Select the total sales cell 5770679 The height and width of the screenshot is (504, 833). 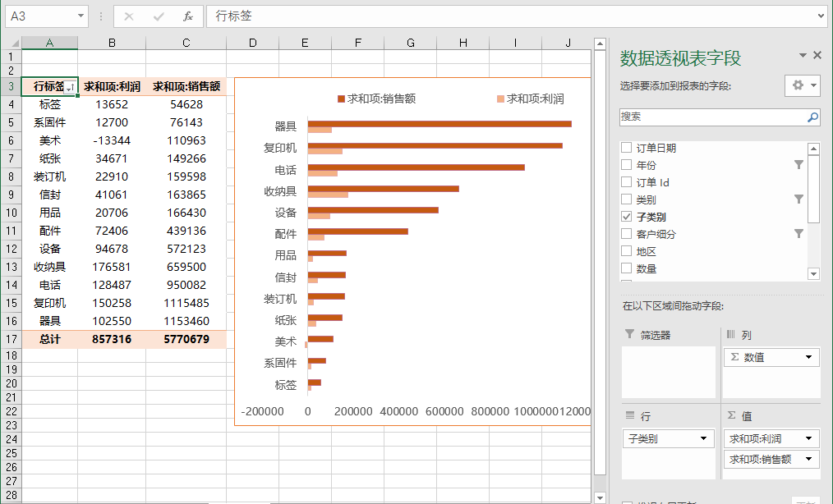click(x=186, y=339)
